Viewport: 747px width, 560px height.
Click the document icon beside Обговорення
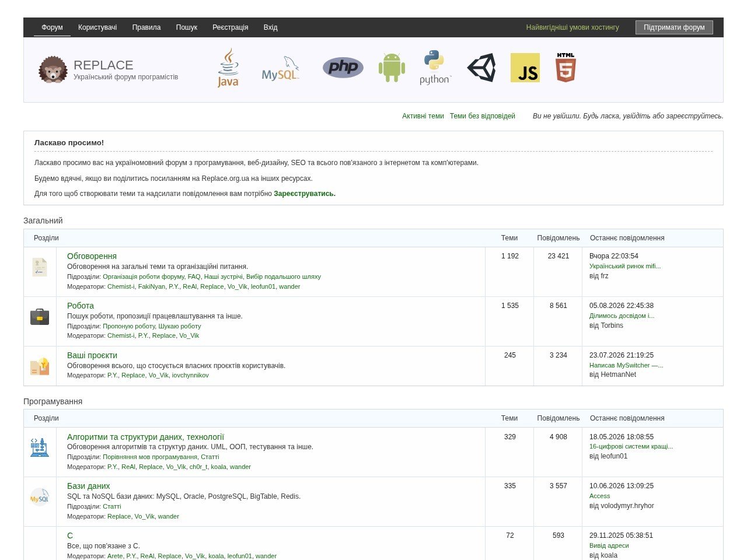coord(40,267)
